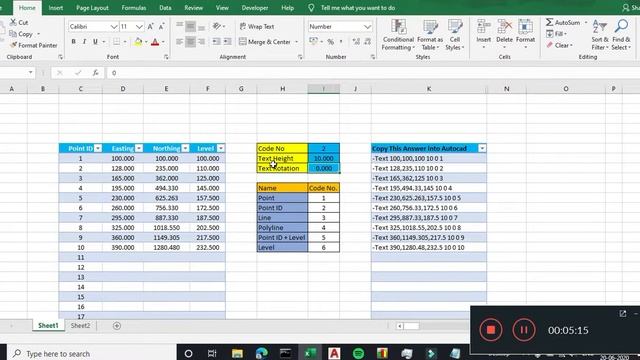Switch to the Sheet2 tab

[x=80, y=326]
